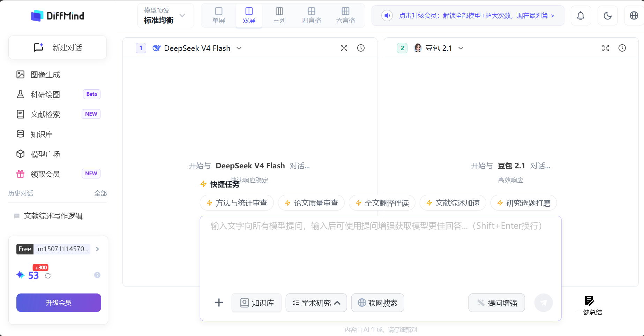
Task: Start a new chat with 新建对话
Action: pos(58,47)
